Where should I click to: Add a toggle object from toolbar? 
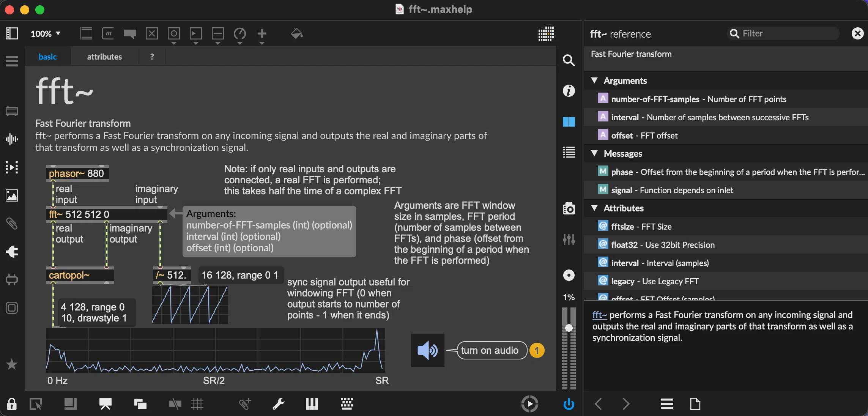pos(152,33)
